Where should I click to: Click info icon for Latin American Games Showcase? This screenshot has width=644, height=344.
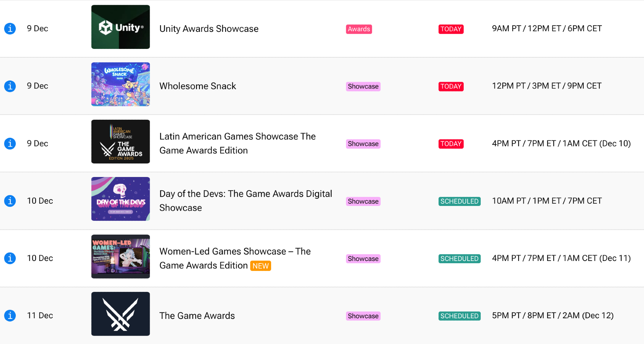[x=10, y=144]
